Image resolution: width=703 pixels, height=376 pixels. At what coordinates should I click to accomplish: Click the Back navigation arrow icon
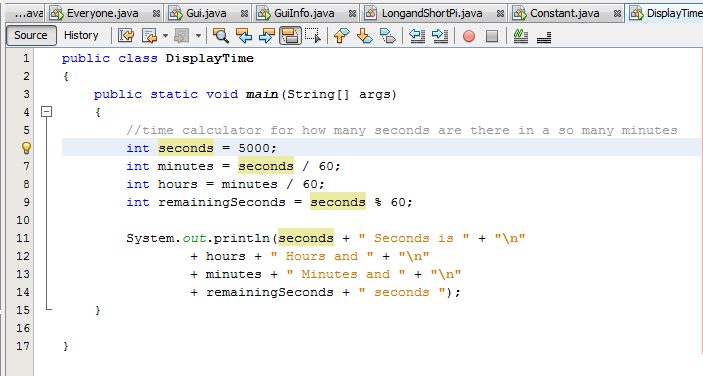(x=149, y=35)
